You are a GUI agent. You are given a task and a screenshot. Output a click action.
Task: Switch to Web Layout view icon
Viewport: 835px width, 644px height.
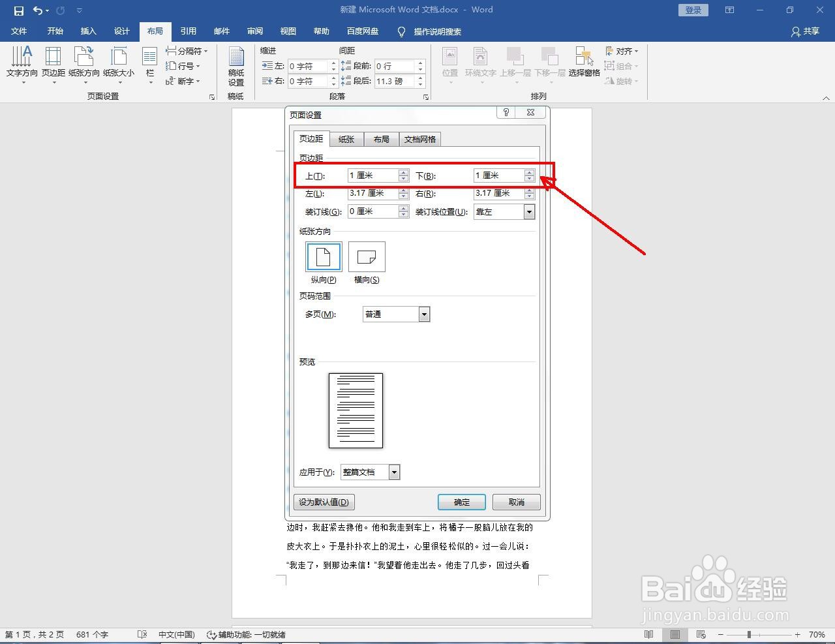(x=701, y=634)
